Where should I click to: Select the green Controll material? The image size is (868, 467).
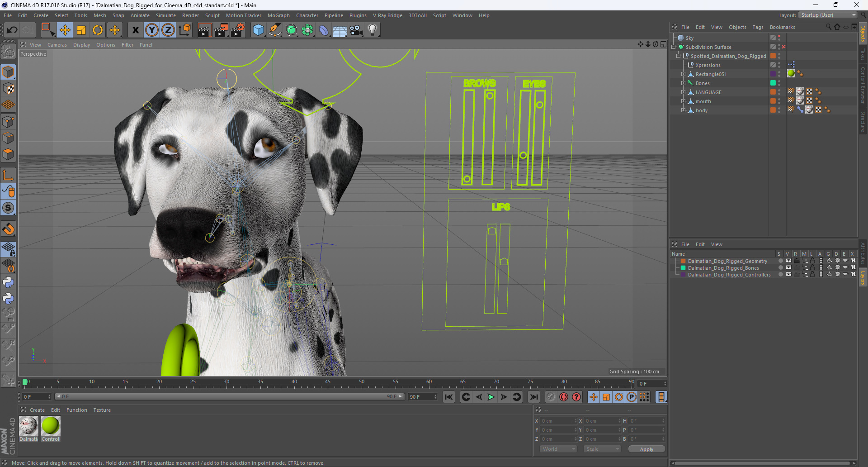coord(51,426)
